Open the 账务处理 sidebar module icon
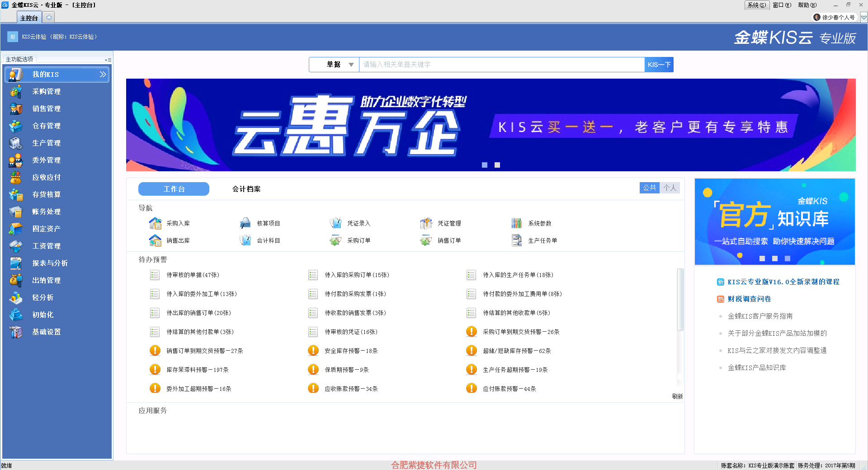Image resolution: width=868 pixels, height=470 pixels. coord(16,211)
